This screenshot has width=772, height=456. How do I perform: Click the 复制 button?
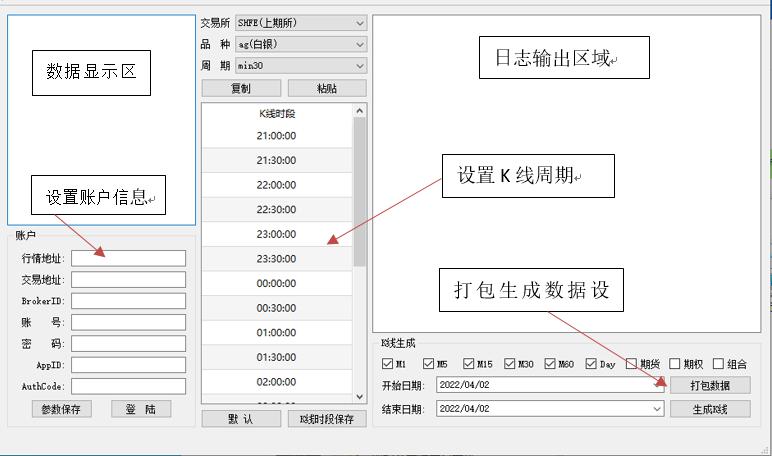[241, 88]
